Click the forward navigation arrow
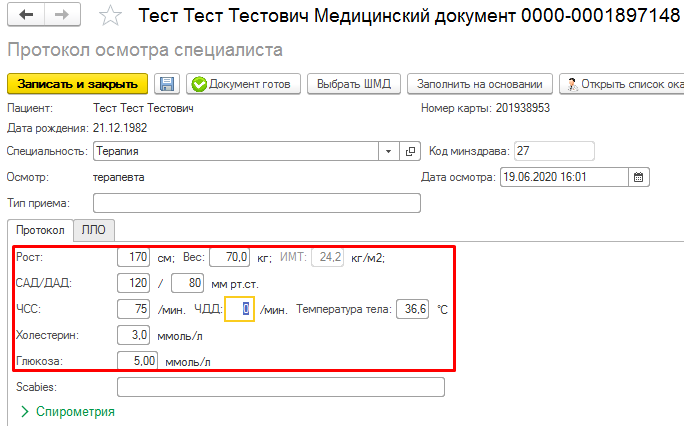The width and height of the screenshot is (684, 426). click(x=61, y=16)
